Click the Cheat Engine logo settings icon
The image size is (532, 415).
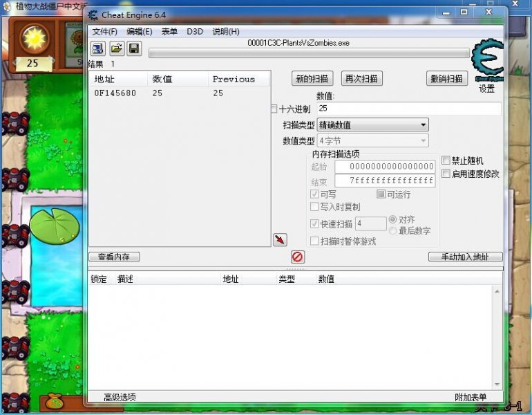[x=487, y=59]
